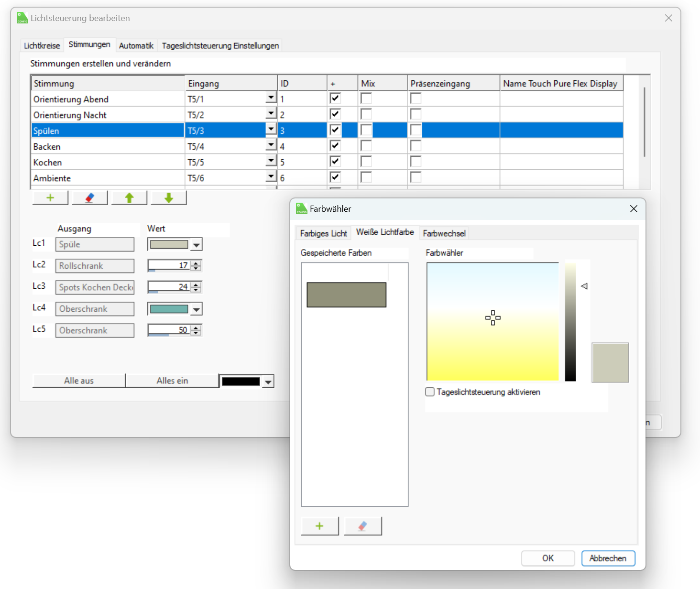The width and height of the screenshot is (700, 589).
Task: Open the Lc1 Spüle color dropdown
Action: click(196, 245)
